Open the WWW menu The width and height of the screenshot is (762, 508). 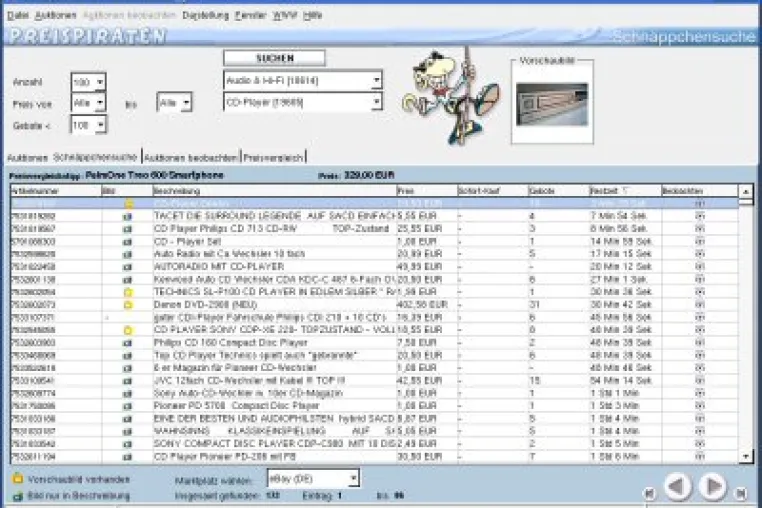[x=284, y=16]
